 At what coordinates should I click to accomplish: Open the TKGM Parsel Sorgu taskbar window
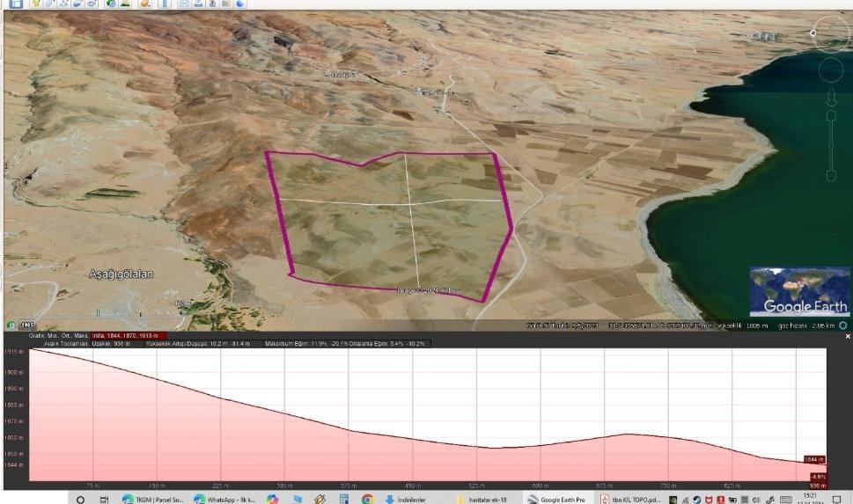click(x=152, y=499)
